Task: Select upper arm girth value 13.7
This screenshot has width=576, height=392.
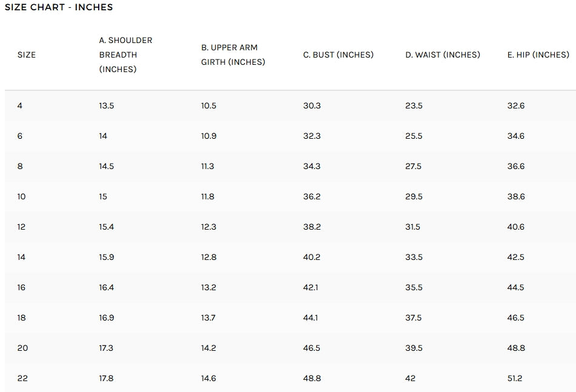Action: click(208, 317)
